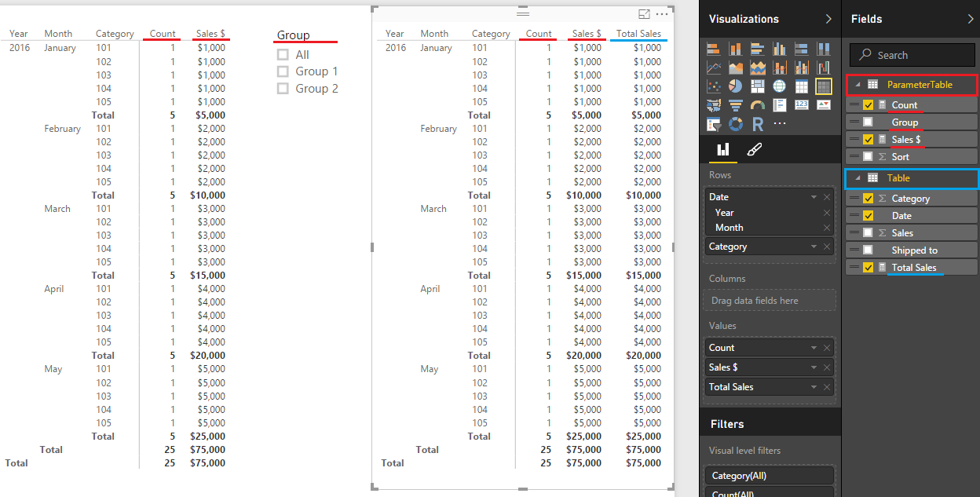Screen dimensions: 980x497
Task: Sort right matrix by Total Sales header
Action: pos(638,34)
